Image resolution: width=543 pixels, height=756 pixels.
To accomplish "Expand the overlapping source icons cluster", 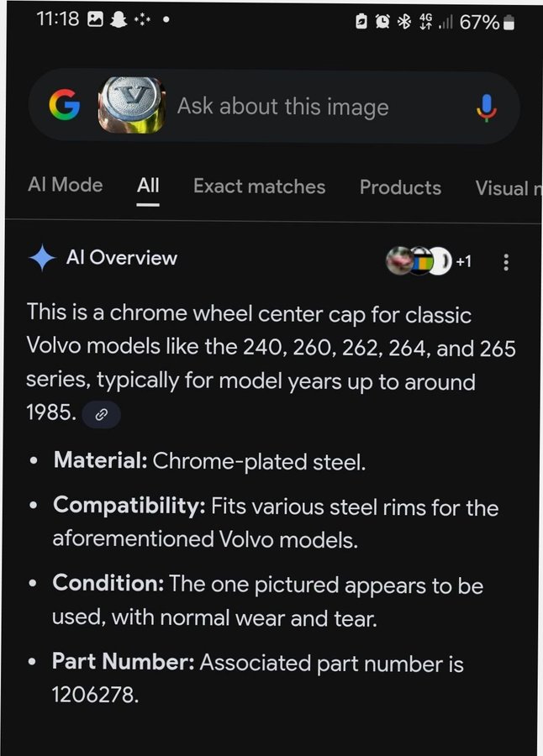I will [x=418, y=261].
